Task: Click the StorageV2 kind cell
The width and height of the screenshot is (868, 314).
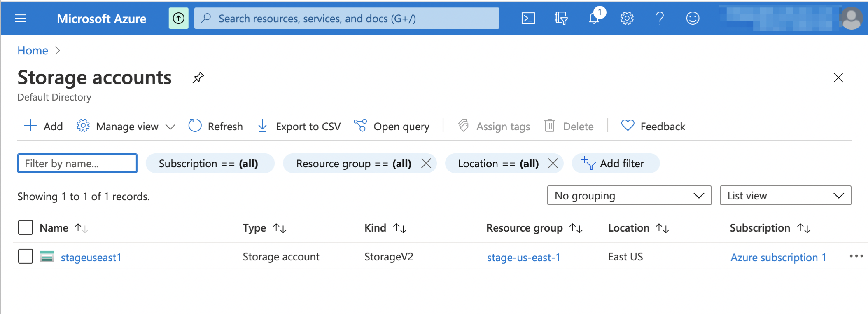Action: 389,257
